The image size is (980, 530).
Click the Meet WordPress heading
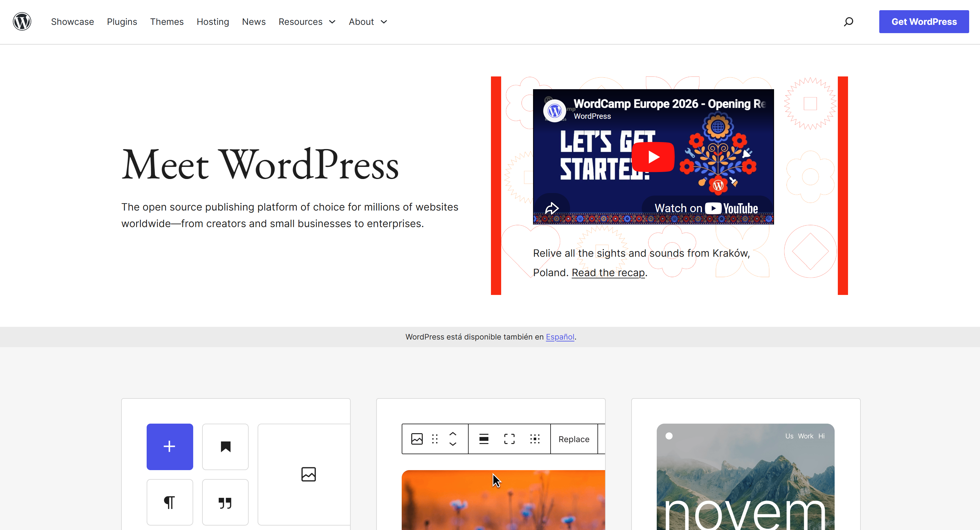(x=260, y=164)
